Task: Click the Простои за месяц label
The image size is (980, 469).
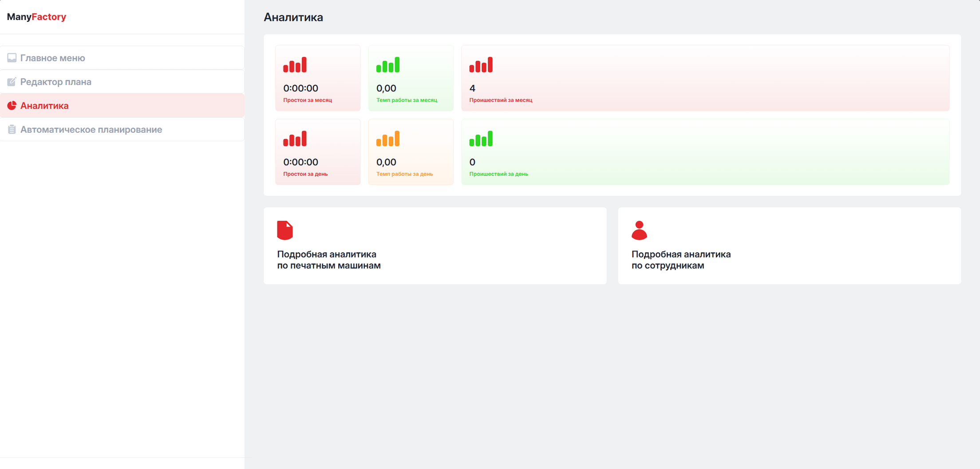Action: (x=308, y=100)
